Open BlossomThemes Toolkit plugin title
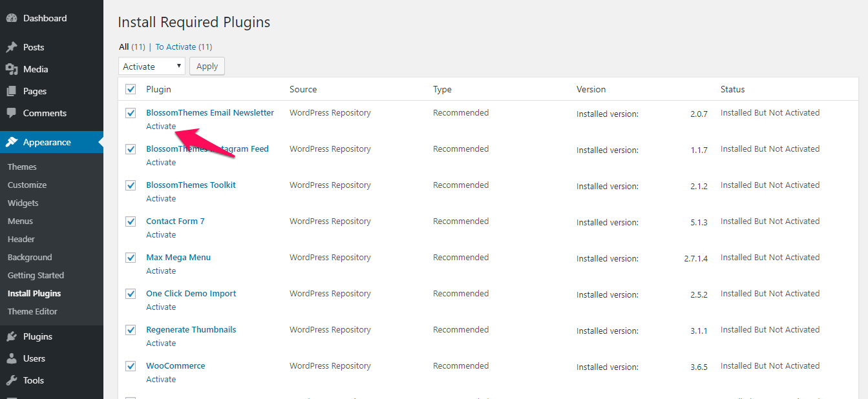This screenshot has height=399, width=868. click(x=191, y=185)
